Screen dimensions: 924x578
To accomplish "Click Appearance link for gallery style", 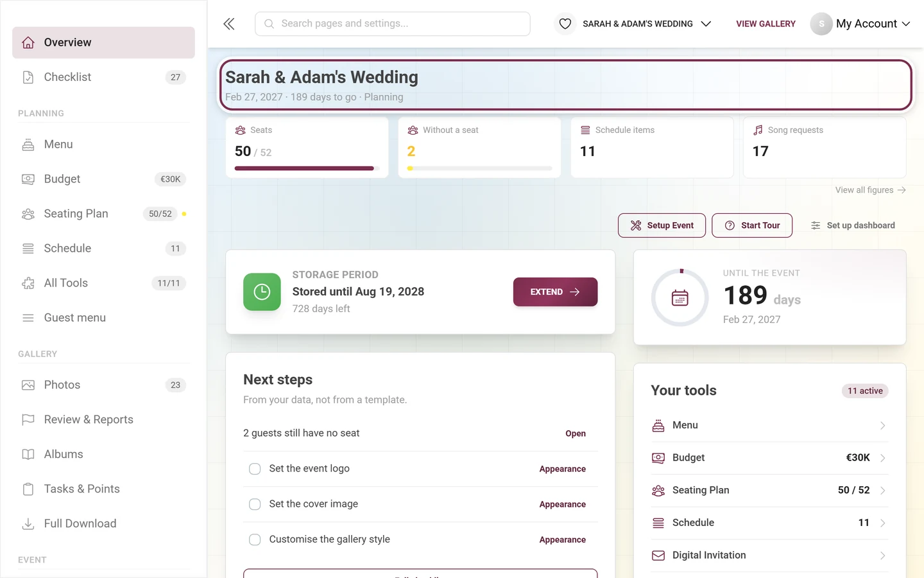I will 562,540.
